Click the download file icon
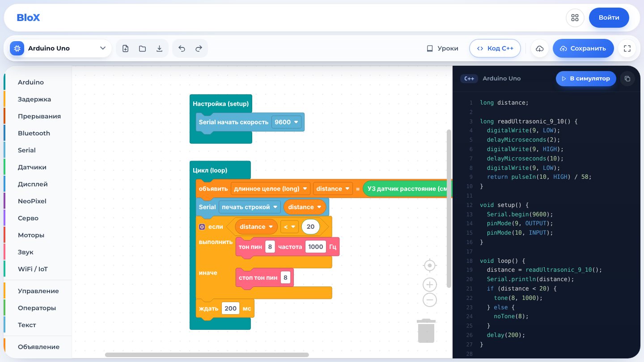The height and width of the screenshot is (362, 644). tap(159, 48)
